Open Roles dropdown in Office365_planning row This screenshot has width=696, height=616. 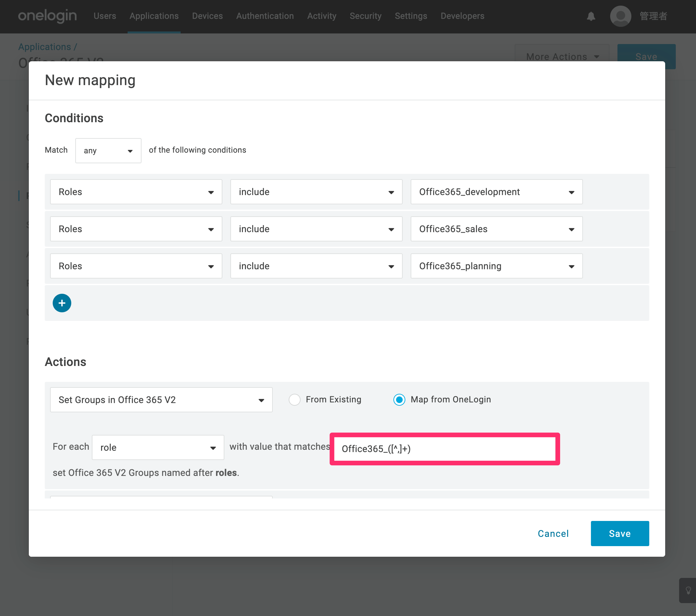(136, 266)
